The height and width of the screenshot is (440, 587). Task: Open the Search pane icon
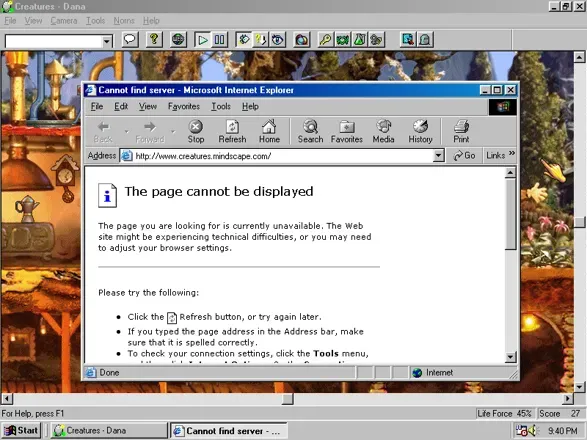pyautogui.click(x=310, y=132)
